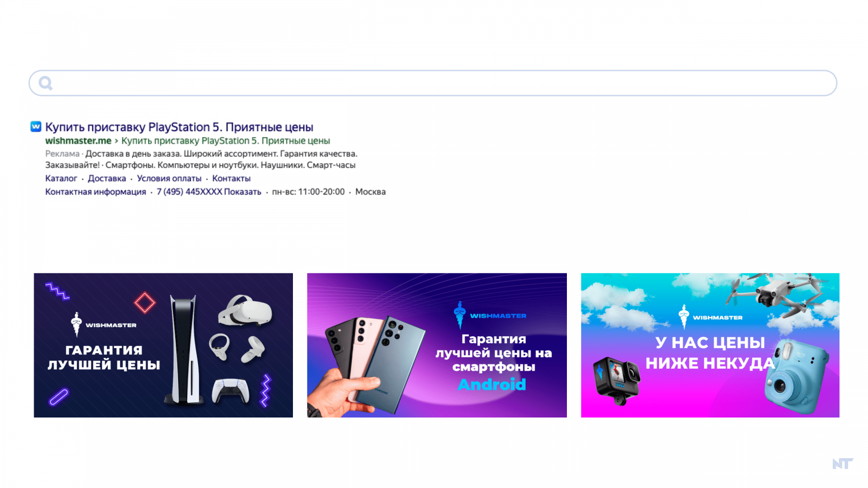Open the 'Гарантия лучшей цены' PlayStation banner
Viewport: 868px width, 488px height.
pyautogui.click(x=163, y=345)
